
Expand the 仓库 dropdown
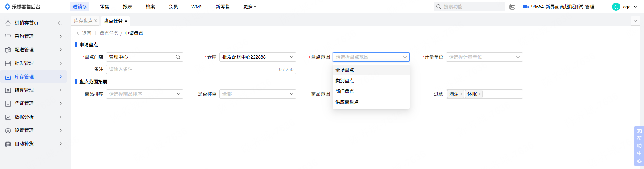(x=257, y=57)
